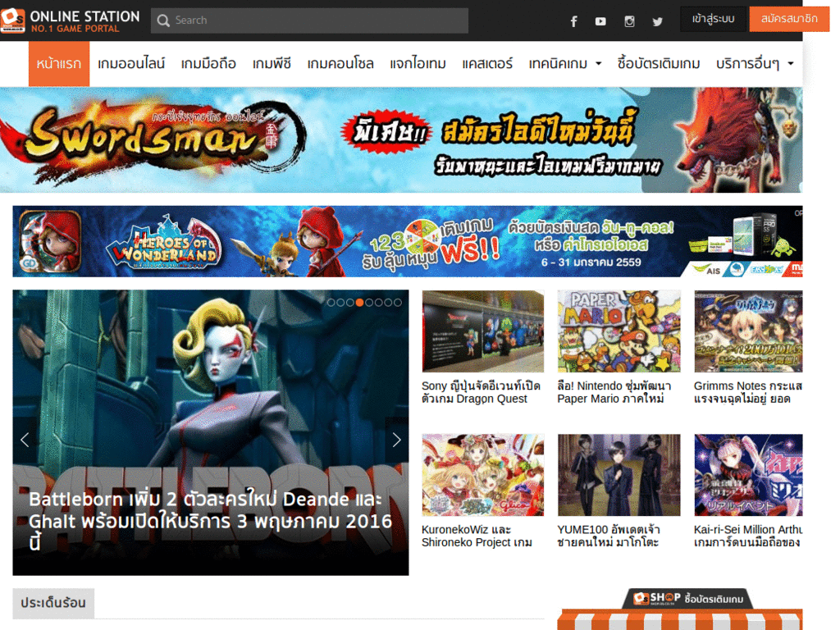
Task: Open the Twitter profile icon
Action: pyautogui.click(x=657, y=21)
